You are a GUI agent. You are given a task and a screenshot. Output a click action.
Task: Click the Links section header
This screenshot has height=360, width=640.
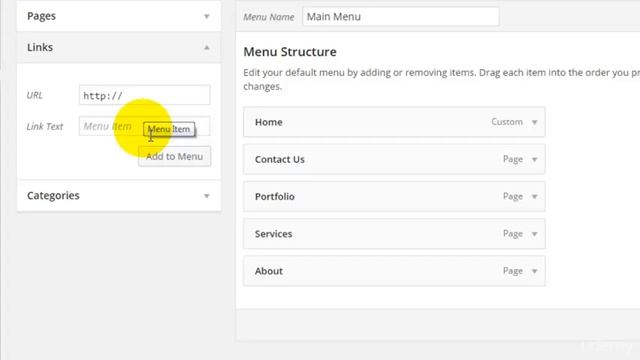119,47
